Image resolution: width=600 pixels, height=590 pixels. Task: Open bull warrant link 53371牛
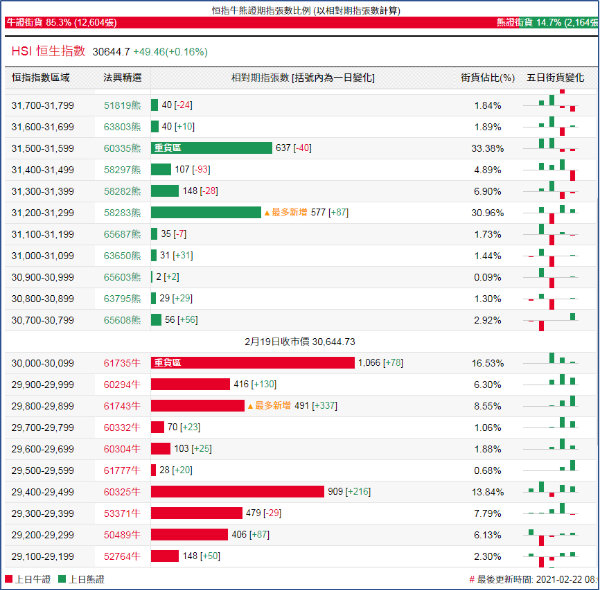coord(122,513)
